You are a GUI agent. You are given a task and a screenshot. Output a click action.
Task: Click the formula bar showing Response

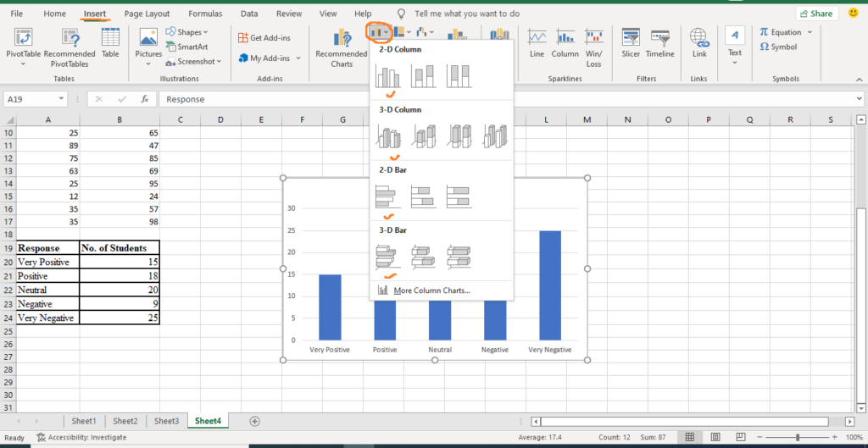(x=507, y=99)
